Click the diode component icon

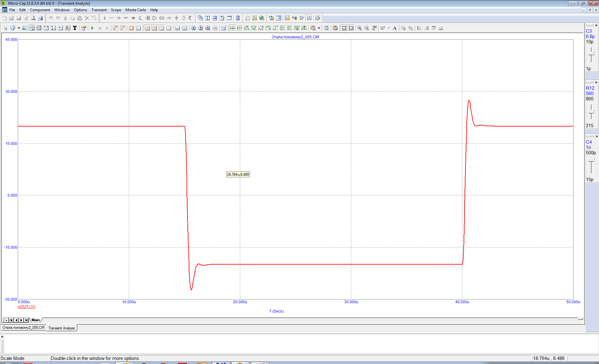click(133, 18)
